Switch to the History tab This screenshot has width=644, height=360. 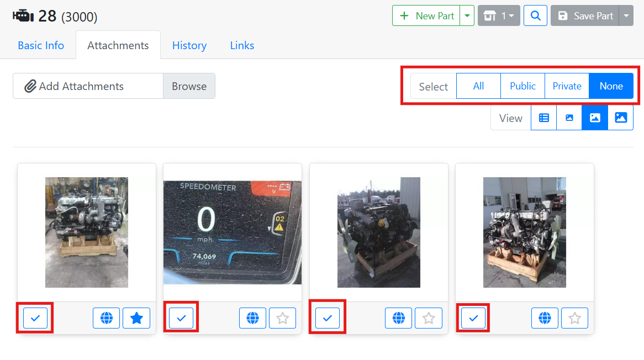(189, 45)
